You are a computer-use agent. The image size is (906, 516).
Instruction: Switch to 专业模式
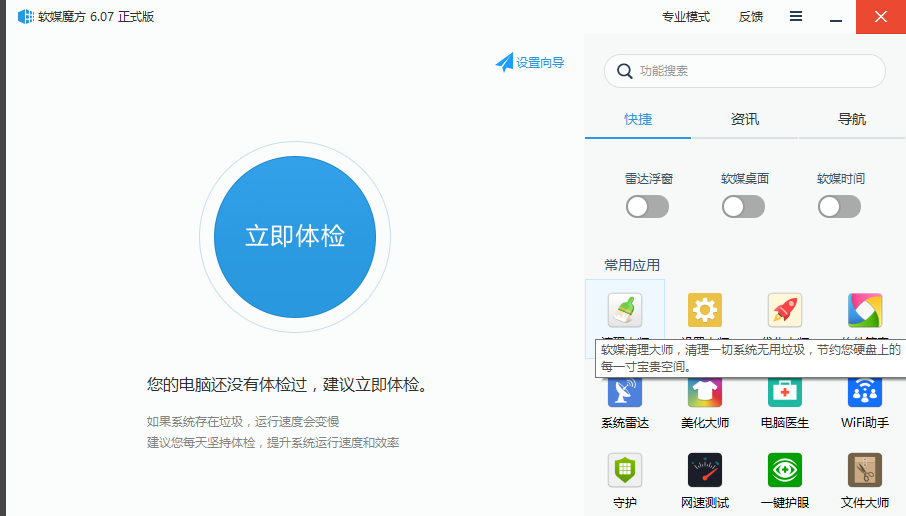tap(686, 17)
